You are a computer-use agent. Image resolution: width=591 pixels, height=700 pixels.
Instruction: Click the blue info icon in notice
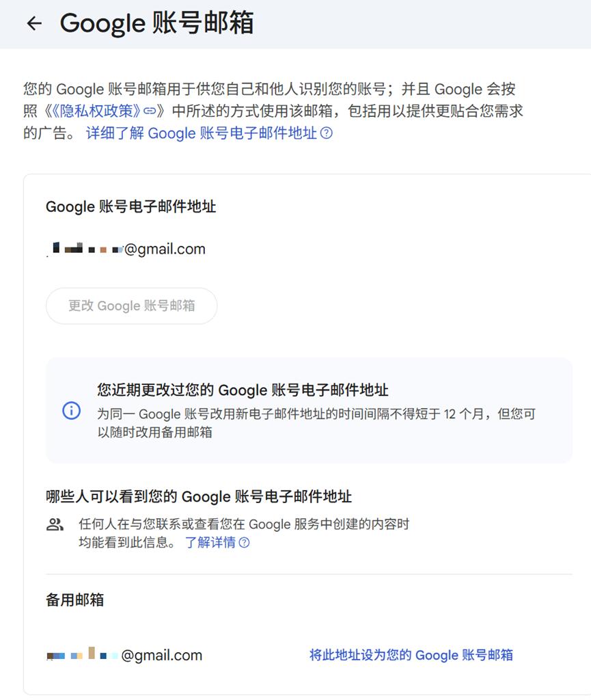click(71, 411)
